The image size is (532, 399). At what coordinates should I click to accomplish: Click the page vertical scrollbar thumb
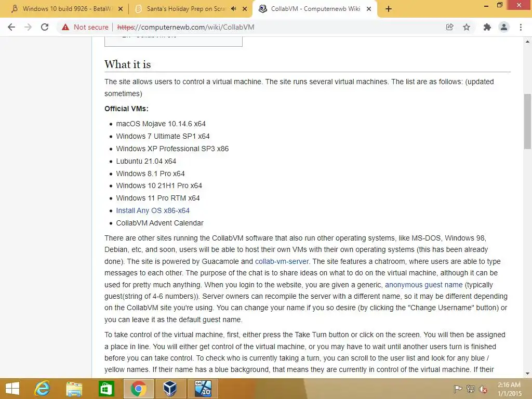[x=527, y=122]
